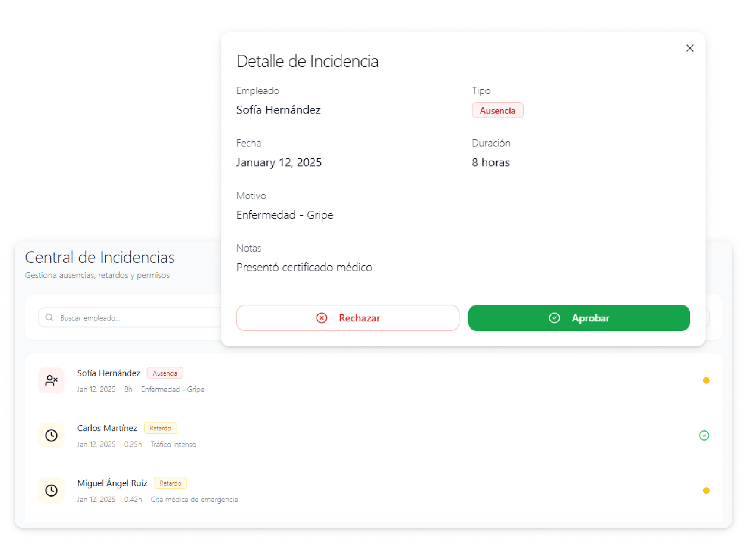The image size is (747, 560).
Task: Click the green approved check icon on Carlos Martínez row
Action: point(704,435)
